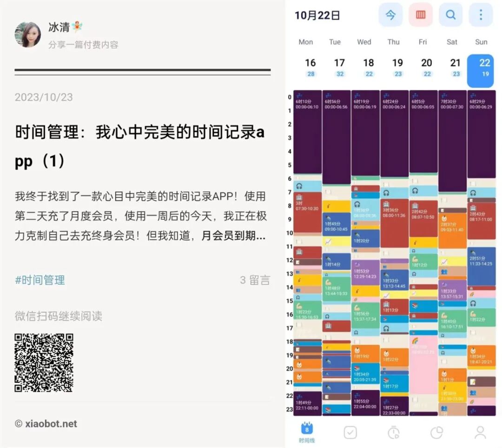
Task: Switch layout using the red columns icon
Action: [x=420, y=15]
